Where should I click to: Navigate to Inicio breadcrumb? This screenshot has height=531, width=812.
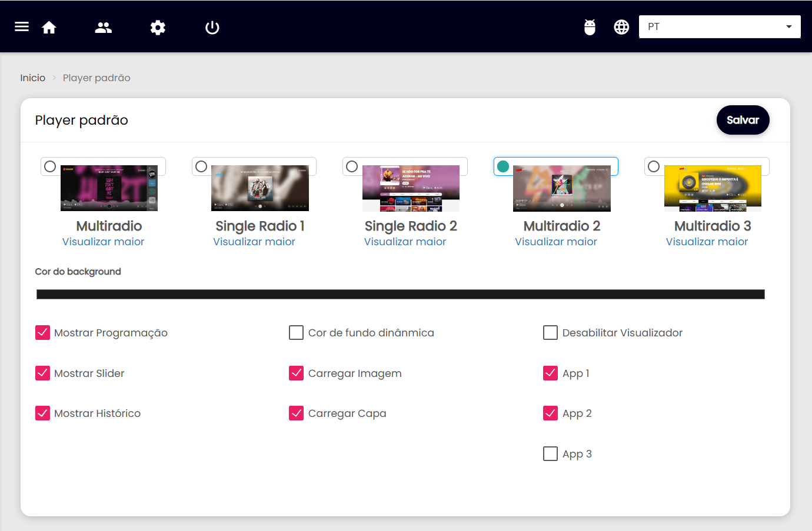[x=33, y=78]
